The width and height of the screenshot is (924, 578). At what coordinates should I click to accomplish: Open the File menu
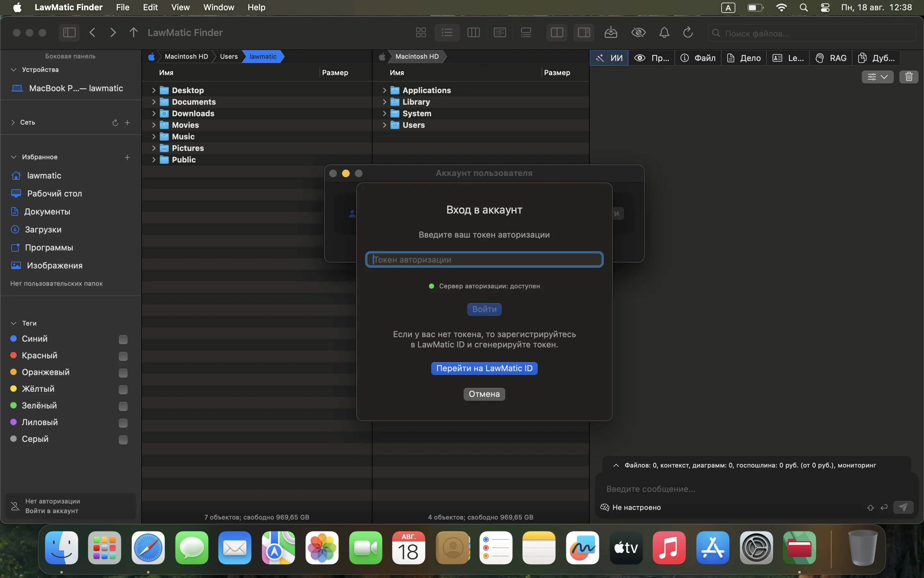click(123, 7)
